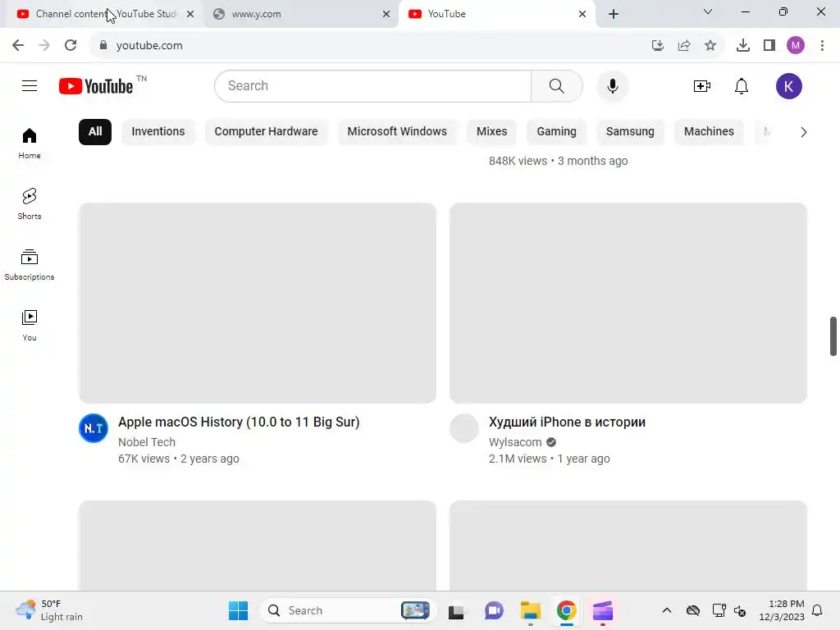Open the Nobel Tech channel avatar
This screenshot has height=630, width=840.
point(94,428)
